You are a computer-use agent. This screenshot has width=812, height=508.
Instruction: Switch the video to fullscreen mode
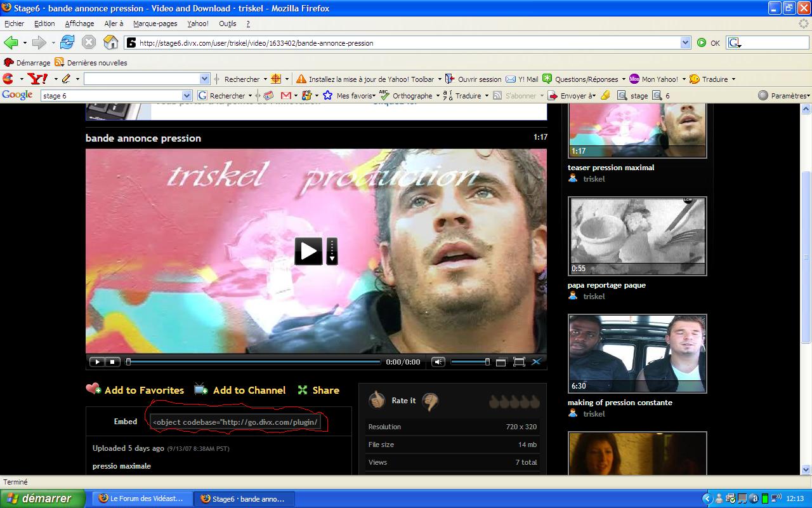click(519, 362)
